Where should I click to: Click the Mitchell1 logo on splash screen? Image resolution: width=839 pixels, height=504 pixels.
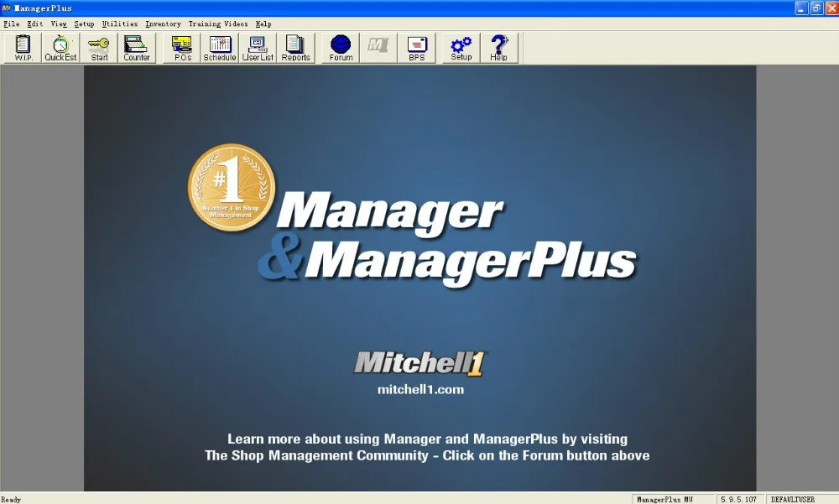420,363
